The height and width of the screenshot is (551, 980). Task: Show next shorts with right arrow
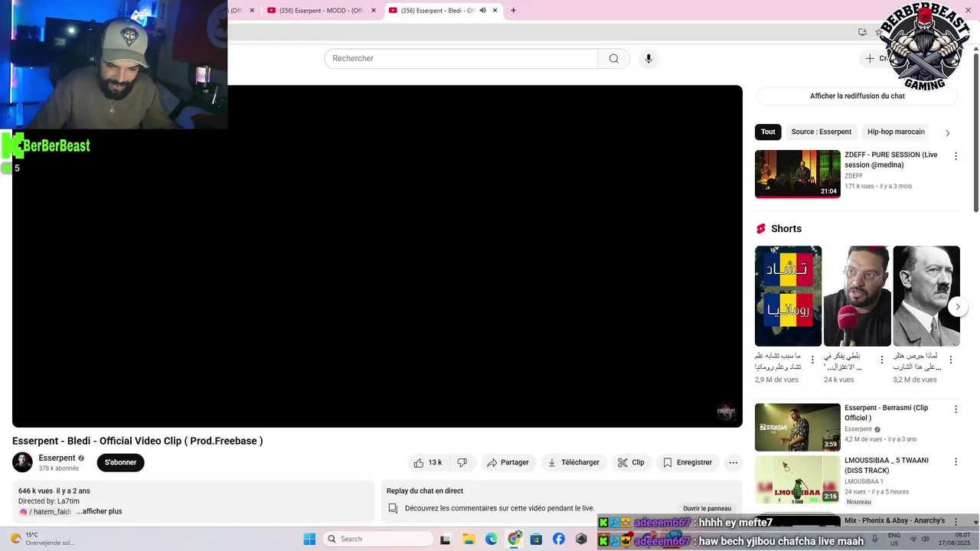(x=957, y=307)
